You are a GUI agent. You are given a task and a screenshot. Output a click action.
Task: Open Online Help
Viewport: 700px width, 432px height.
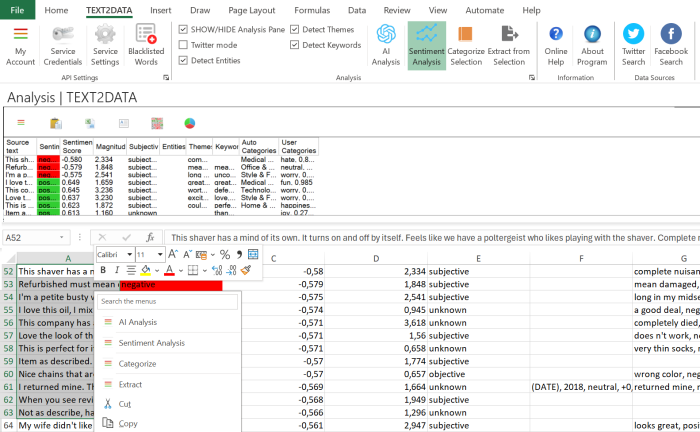[x=556, y=46]
